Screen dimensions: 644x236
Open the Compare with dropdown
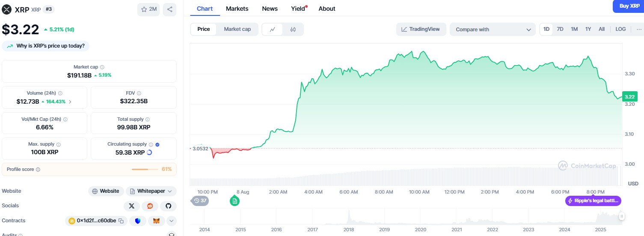click(x=492, y=30)
